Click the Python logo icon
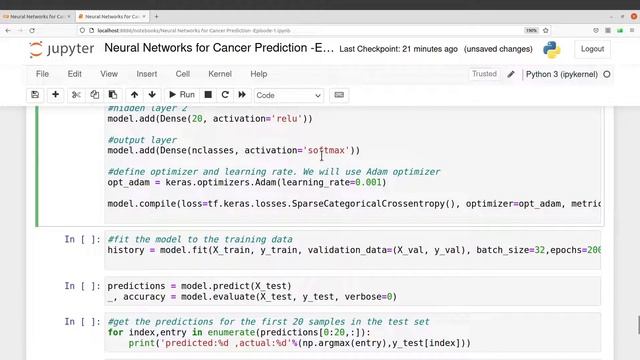Screen dimensions: 640x360 pyautogui.click(x=552, y=49)
